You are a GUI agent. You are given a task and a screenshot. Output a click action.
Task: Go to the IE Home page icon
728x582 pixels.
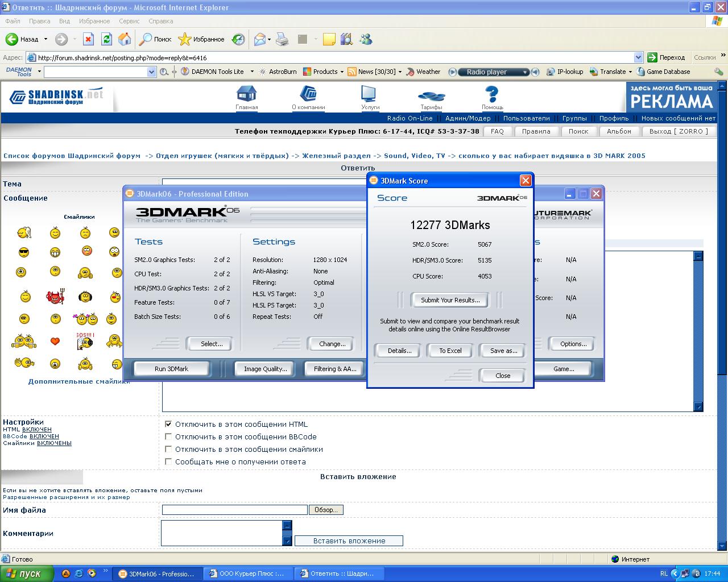(125, 39)
